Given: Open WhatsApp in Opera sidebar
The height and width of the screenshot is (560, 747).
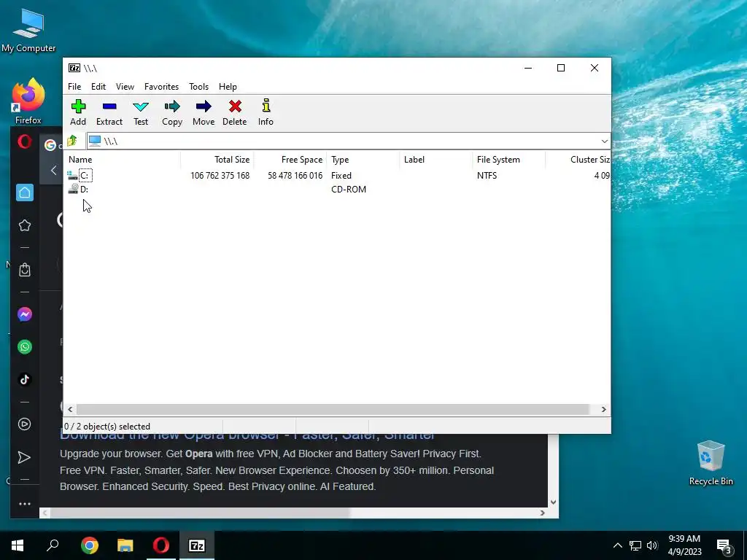Looking at the screenshot, I should (25, 346).
